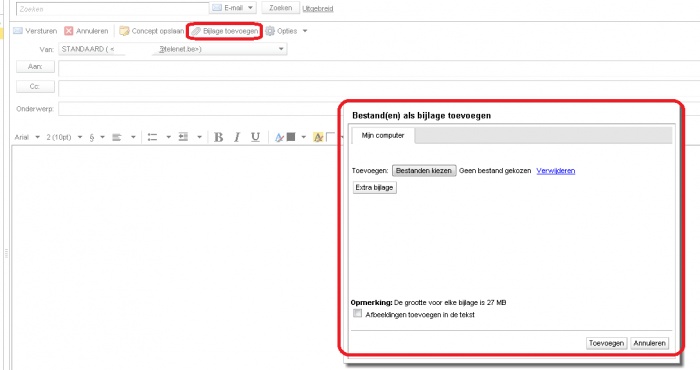Click into the Zoeken search field

[x=112, y=8]
